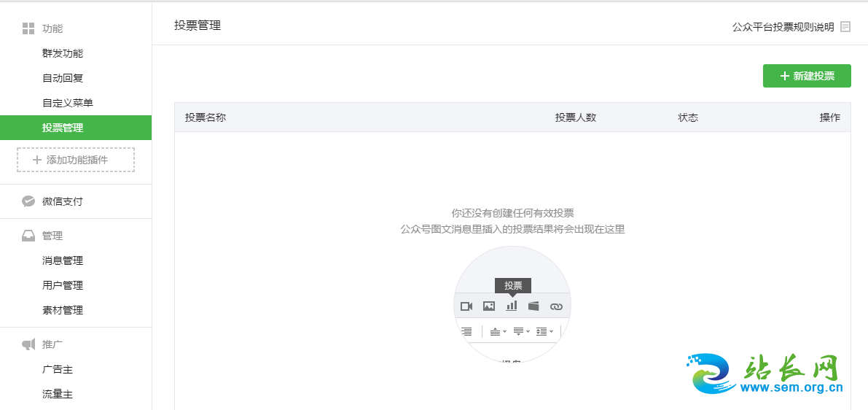This screenshot has width=868, height=410.
Task: Open the 公众平台投票规则说明 link
Action: pos(783,27)
